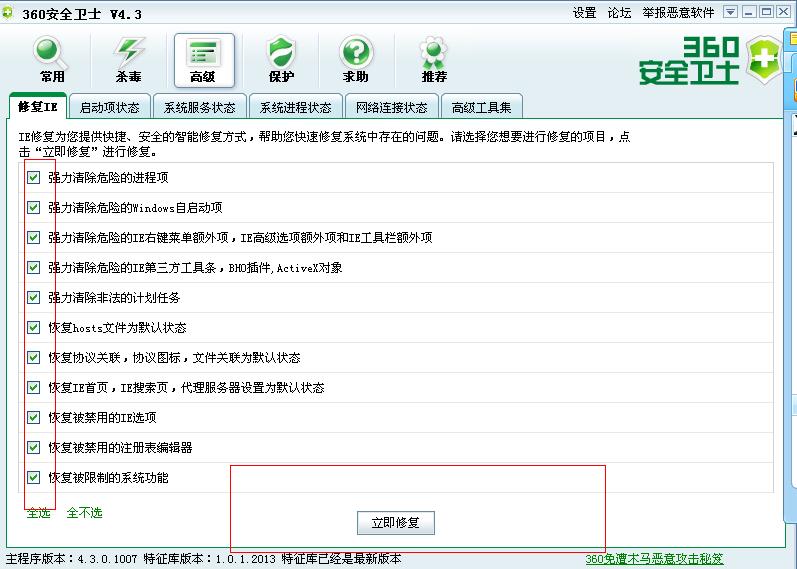The image size is (797, 569).
Task: Uncheck 恢复被限制的系统功能
Action: 34,477
